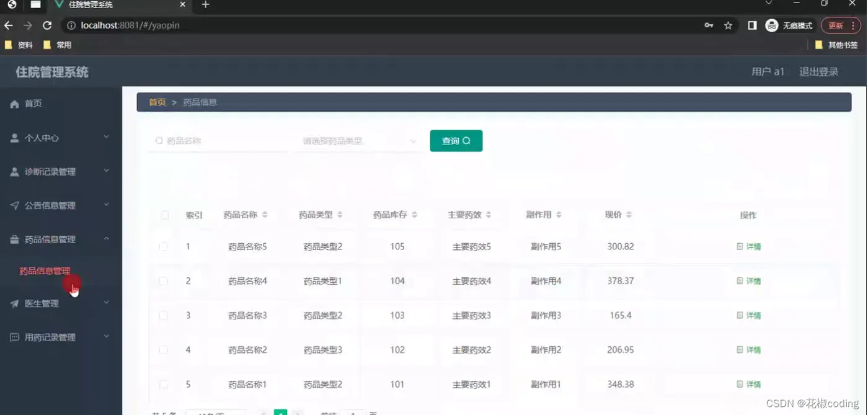The image size is (868, 415).
Task: Open 详情 for 药品名称2
Action: (x=748, y=350)
